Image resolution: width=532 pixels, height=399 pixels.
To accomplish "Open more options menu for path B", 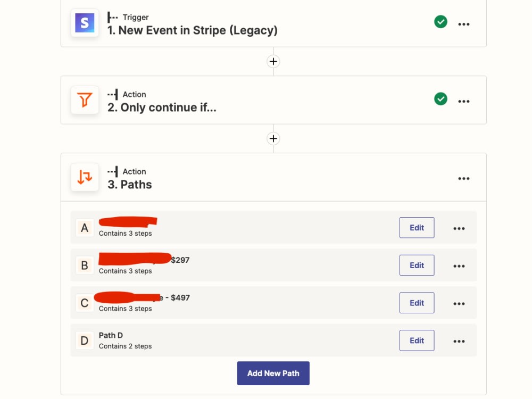I will (x=459, y=266).
